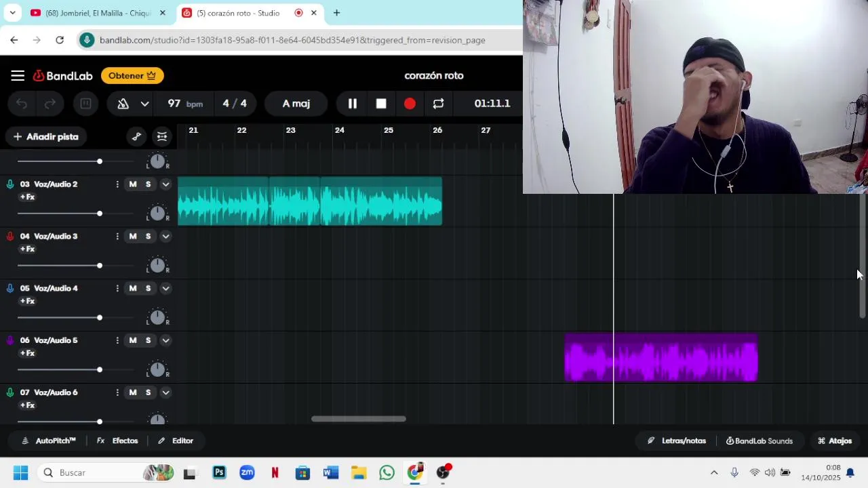Select the blue microphone icon of track 05
The image size is (868, 488).
click(10, 289)
